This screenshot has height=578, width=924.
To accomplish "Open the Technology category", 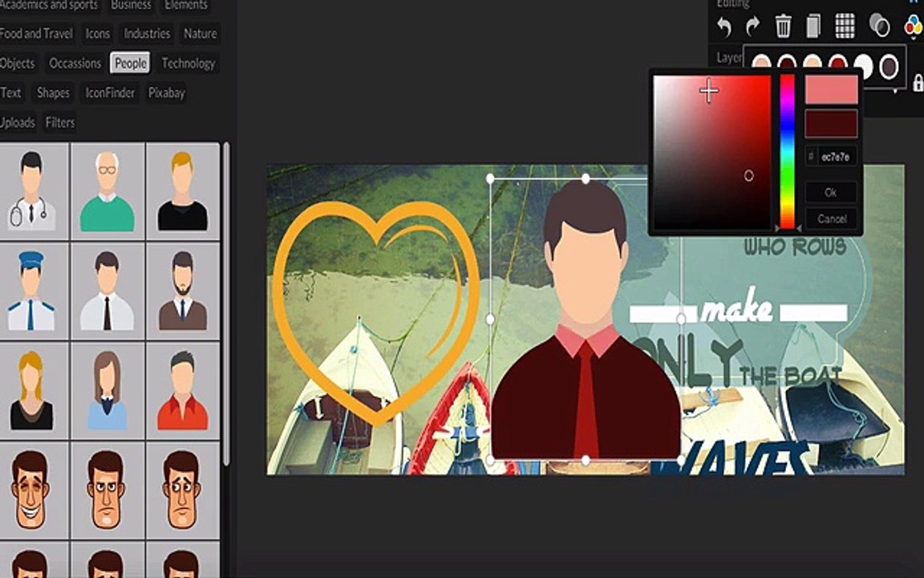I will 188,63.
